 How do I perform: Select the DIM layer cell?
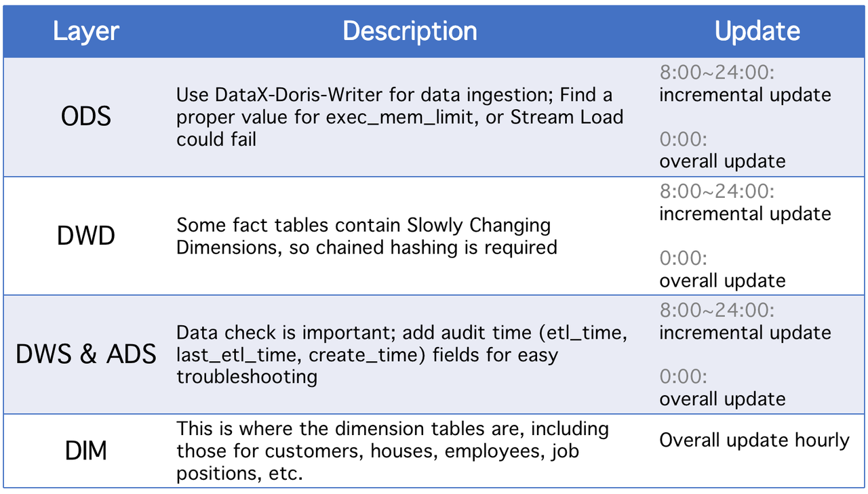86,451
